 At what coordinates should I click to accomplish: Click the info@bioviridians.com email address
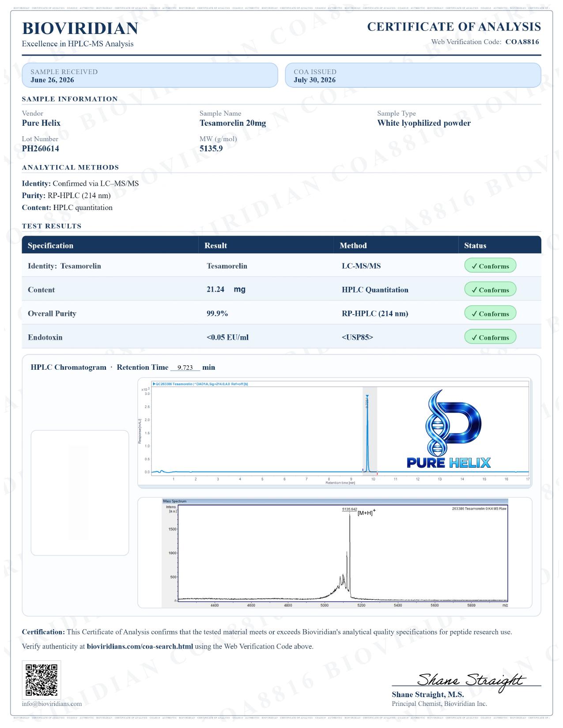(x=52, y=704)
